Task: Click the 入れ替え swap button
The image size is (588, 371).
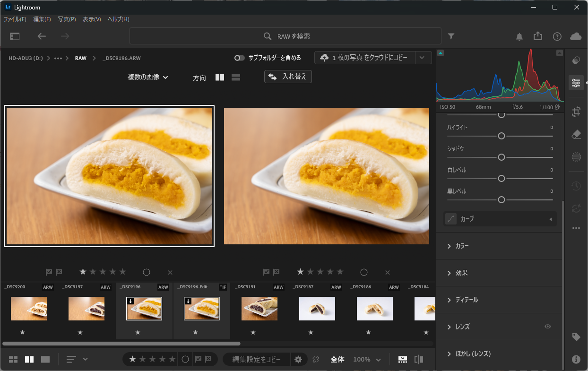Action: click(288, 77)
